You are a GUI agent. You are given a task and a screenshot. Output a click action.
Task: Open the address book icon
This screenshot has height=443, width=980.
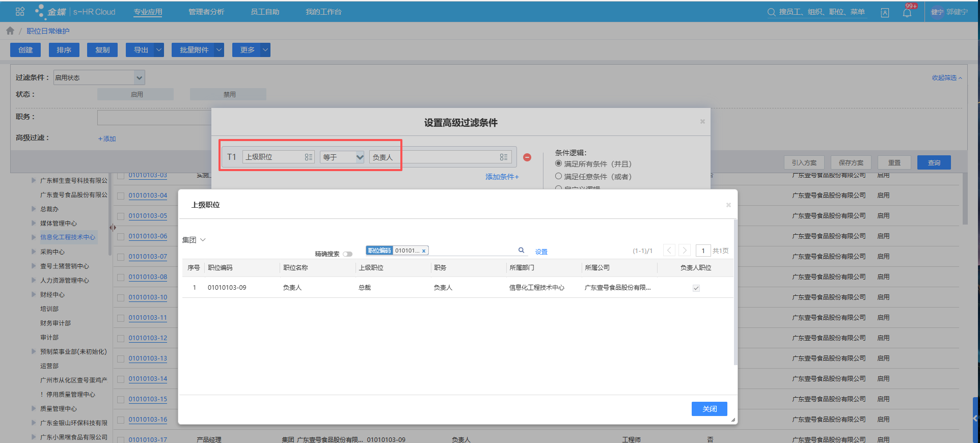point(885,13)
